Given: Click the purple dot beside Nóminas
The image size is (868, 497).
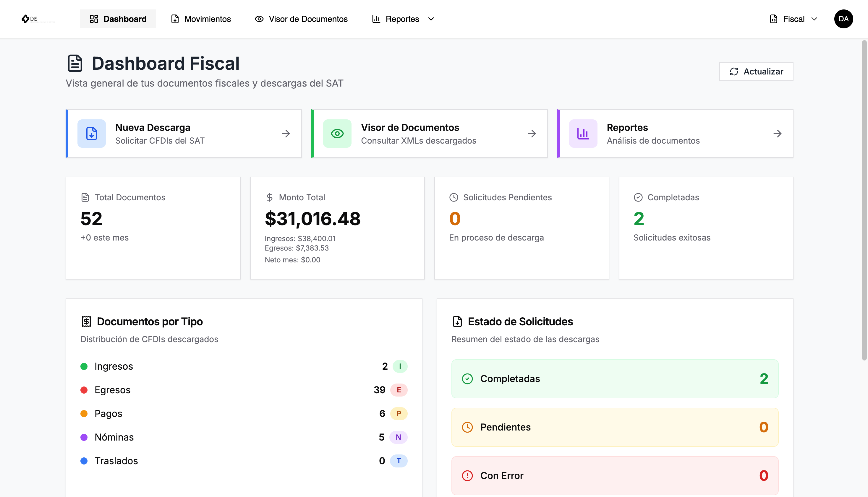Looking at the screenshot, I should pos(84,437).
